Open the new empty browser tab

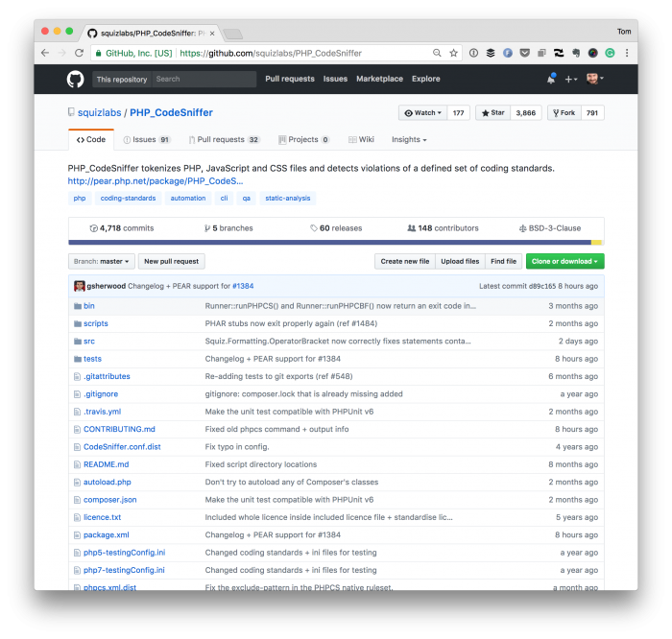coord(232,34)
